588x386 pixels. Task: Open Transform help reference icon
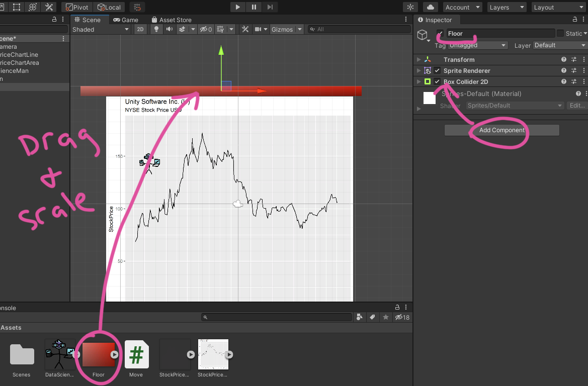564,60
